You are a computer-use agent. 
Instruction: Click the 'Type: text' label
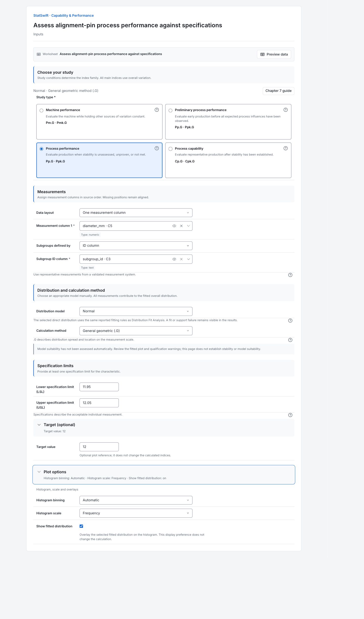(87, 268)
